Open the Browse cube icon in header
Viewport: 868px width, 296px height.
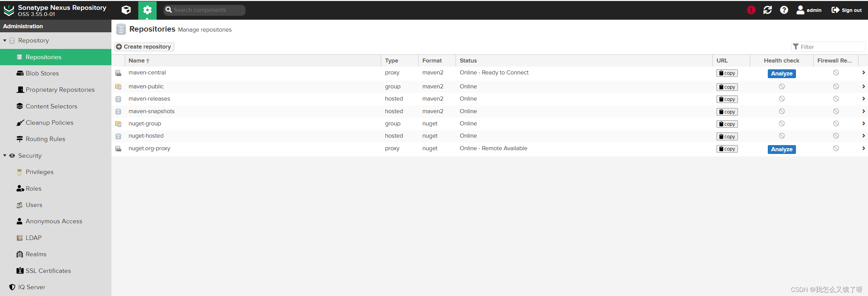[126, 10]
